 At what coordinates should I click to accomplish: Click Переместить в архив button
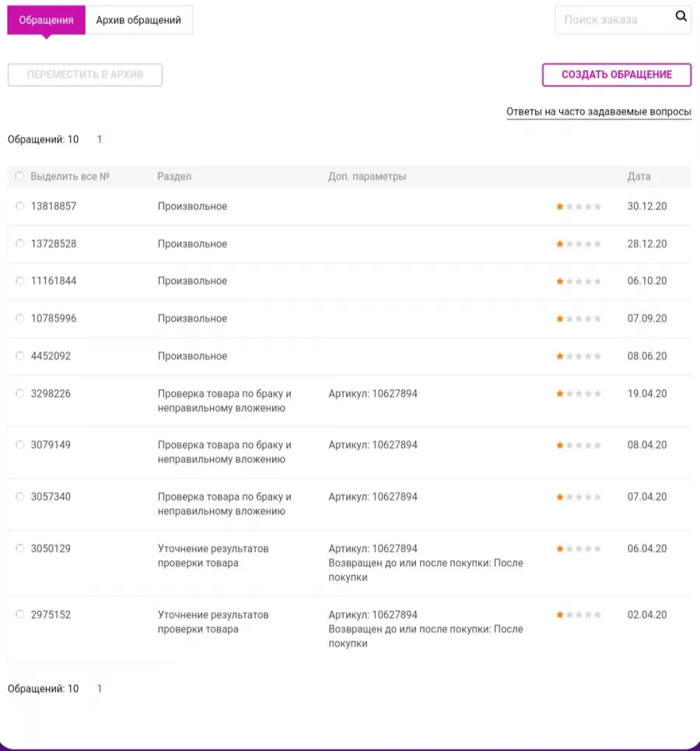(85, 75)
